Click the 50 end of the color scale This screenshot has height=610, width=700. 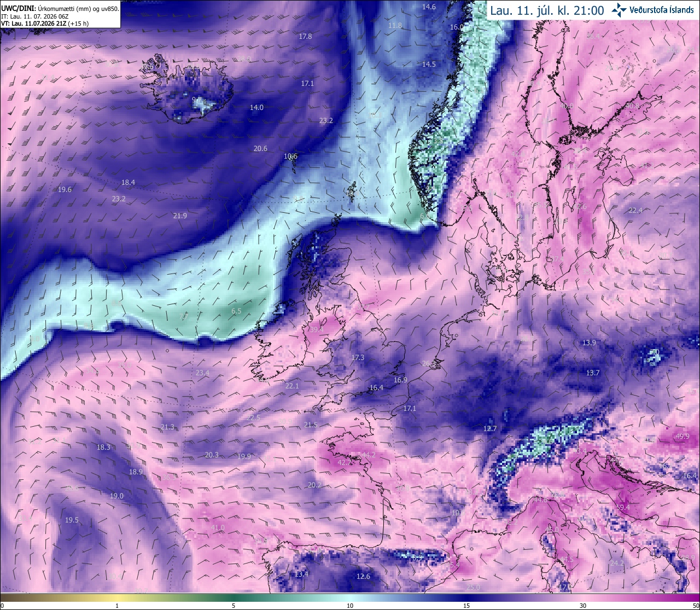point(695,606)
